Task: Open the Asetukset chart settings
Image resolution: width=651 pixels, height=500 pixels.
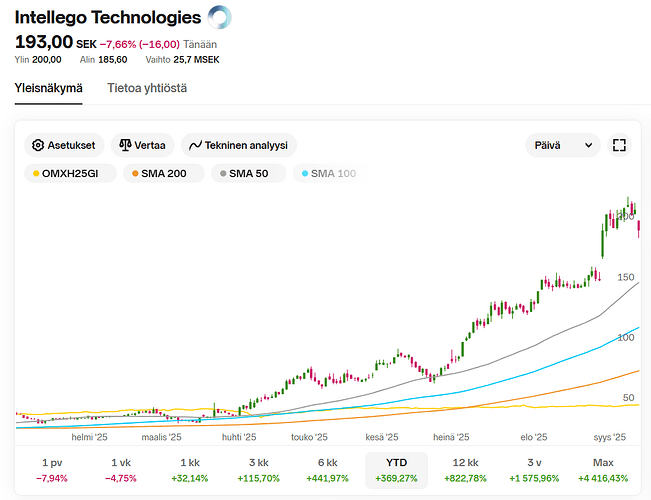Action: click(64, 145)
